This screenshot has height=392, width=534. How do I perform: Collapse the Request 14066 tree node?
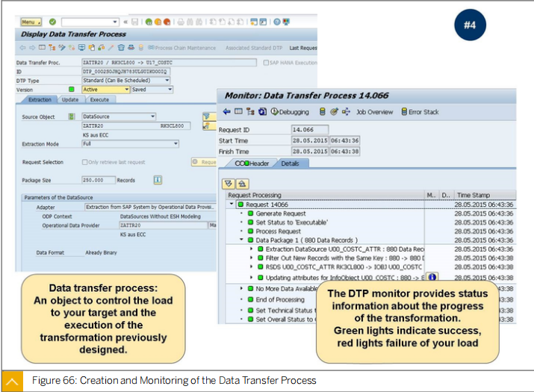pos(232,204)
